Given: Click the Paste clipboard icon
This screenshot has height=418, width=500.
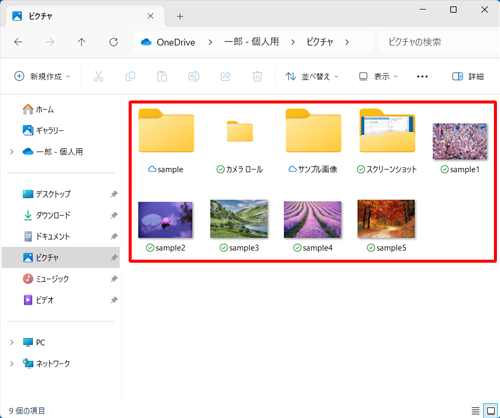Looking at the screenshot, I should tap(162, 77).
